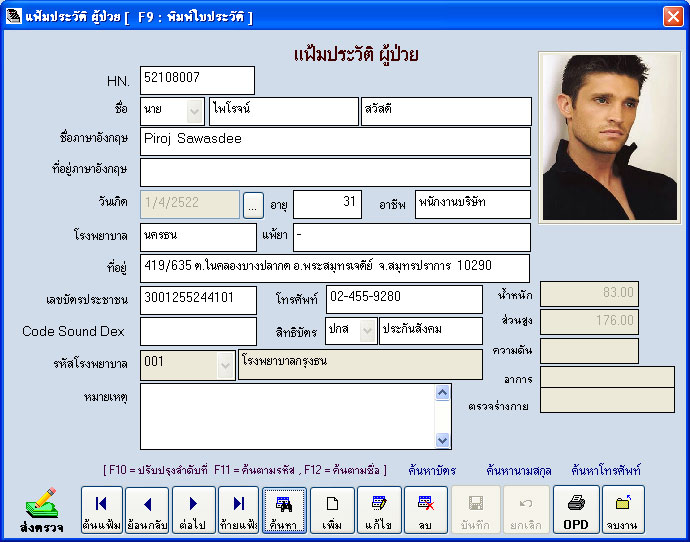Delete the record with ลบ button
Viewport: 690px width, 542px height.
(425, 509)
